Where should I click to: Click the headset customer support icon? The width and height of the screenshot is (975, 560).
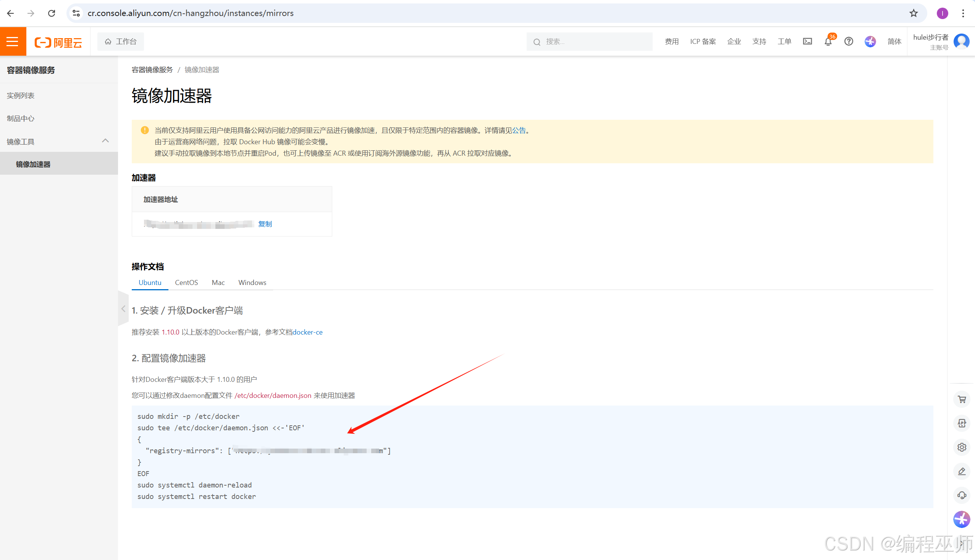tap(962, 496)
